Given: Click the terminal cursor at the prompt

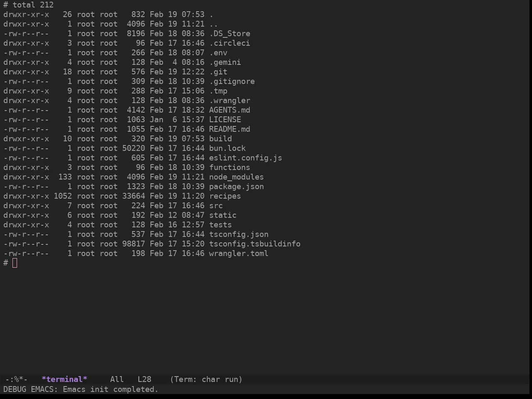Looking at the screenshot, I should (15, 263).
